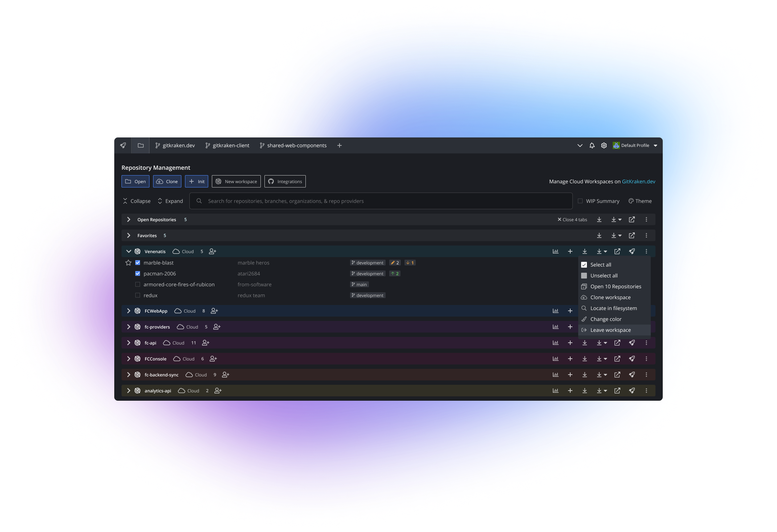Screen dimensions: 777x532
Task: Expand the FCWebApp workspace
Action: pos(128,311)
